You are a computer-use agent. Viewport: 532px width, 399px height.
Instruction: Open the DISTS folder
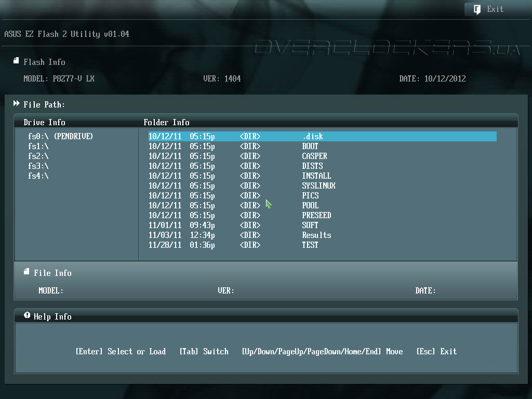(x=312, y=166)
